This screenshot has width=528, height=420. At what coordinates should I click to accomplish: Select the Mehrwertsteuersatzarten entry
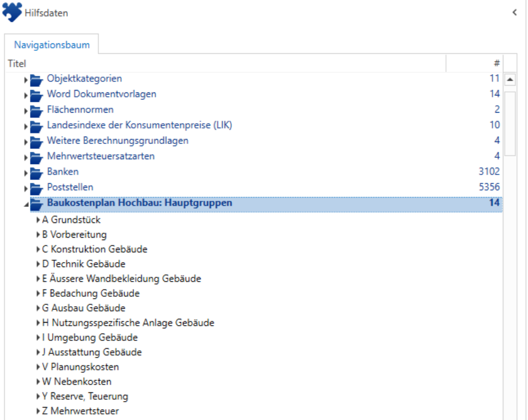tap(101, 156)
